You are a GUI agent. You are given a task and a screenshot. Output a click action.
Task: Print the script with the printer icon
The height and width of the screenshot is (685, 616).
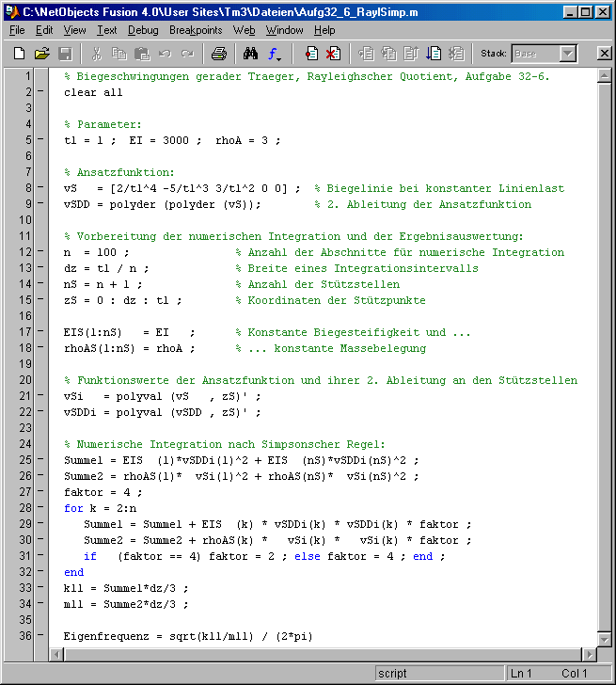point(219,54)
